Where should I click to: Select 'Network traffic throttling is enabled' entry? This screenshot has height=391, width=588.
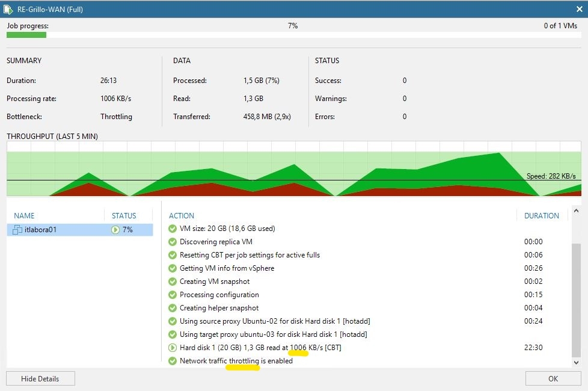(x=236, y=361)
